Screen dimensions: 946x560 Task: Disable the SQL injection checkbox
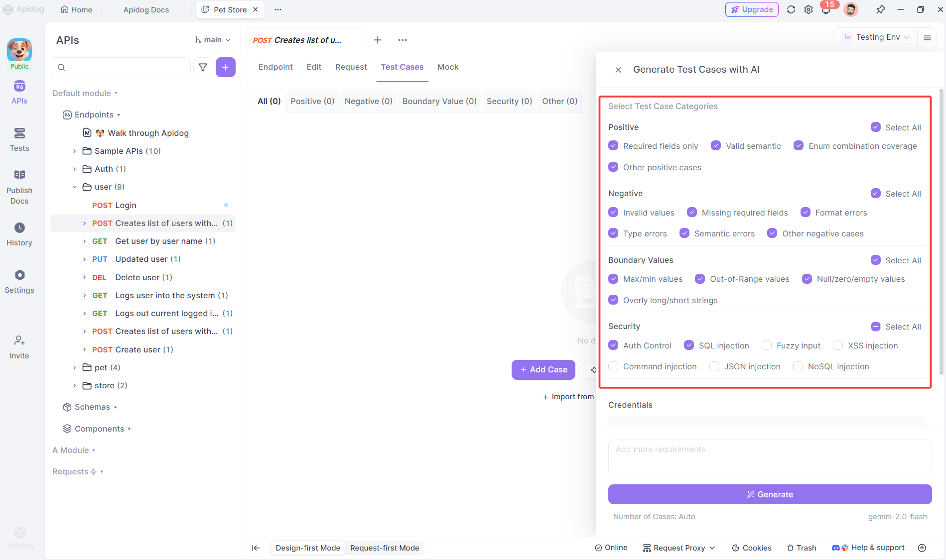click(689, 345)
